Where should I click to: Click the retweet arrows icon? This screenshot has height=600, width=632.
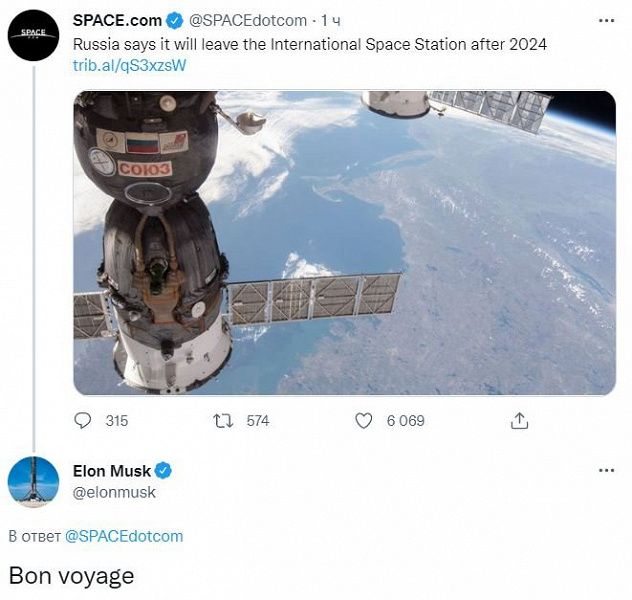(224, 421)
